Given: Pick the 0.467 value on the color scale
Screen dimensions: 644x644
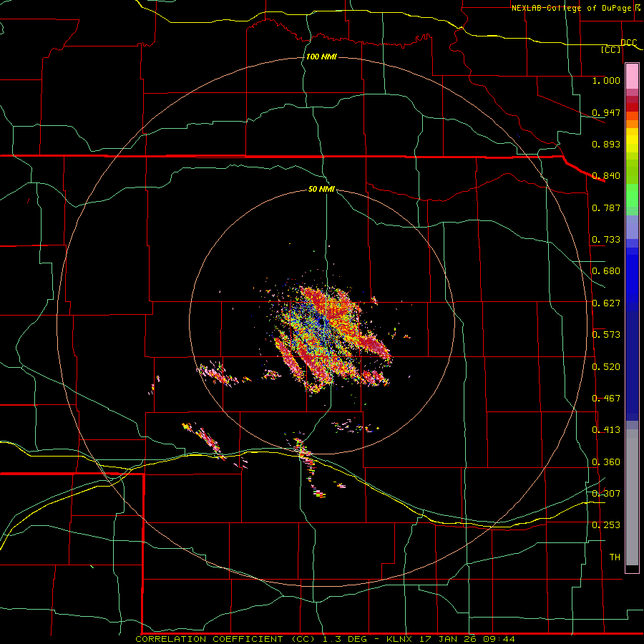Looking at the screenshot, I should click(606, 399).
